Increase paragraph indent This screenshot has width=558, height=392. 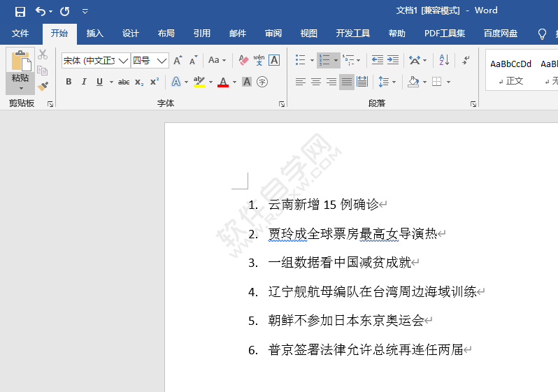[392, 60]
